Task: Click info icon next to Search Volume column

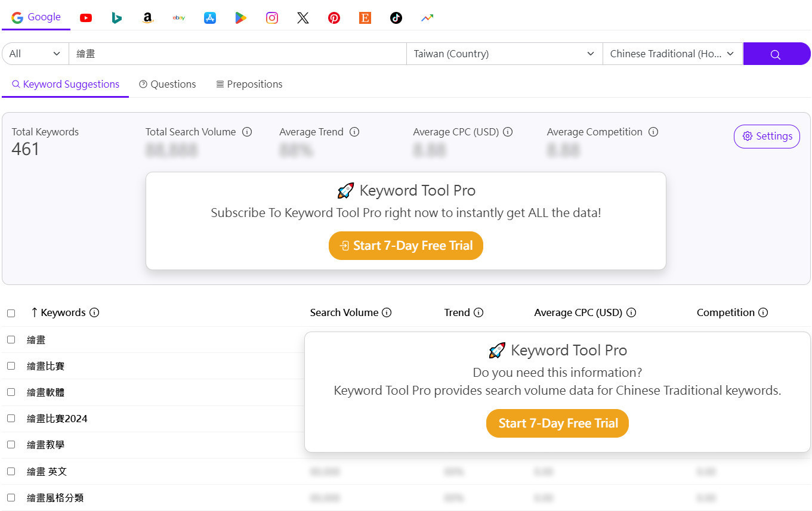Action: (x=387, y=312)
